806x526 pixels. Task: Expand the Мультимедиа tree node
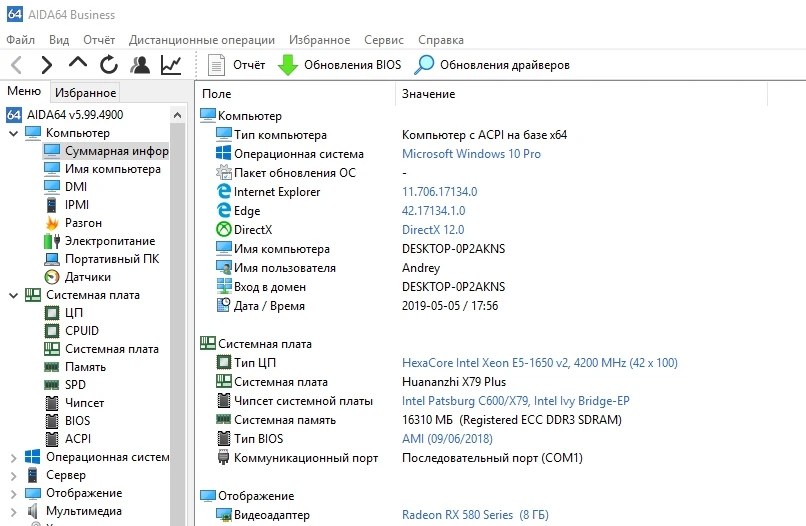[x=14, y=512]
